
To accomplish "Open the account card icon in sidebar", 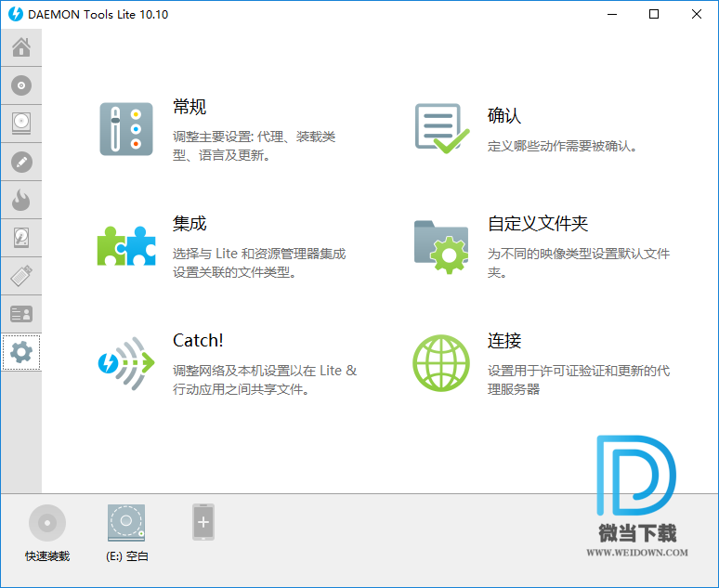I will pyautogui.click(x=21, y=314).
